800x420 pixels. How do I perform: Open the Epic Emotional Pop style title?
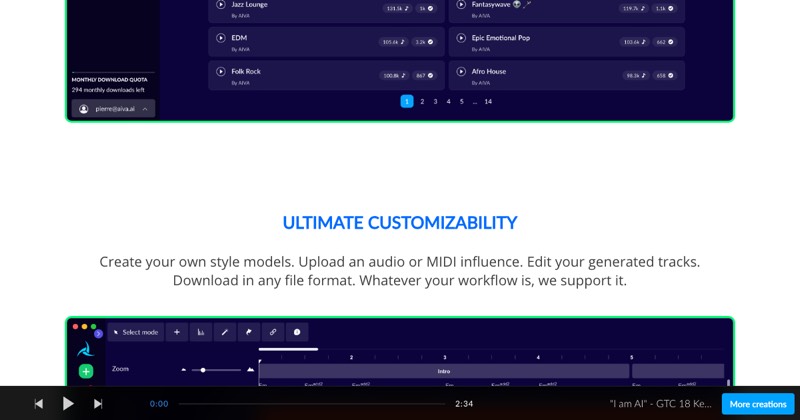(501, 38)
